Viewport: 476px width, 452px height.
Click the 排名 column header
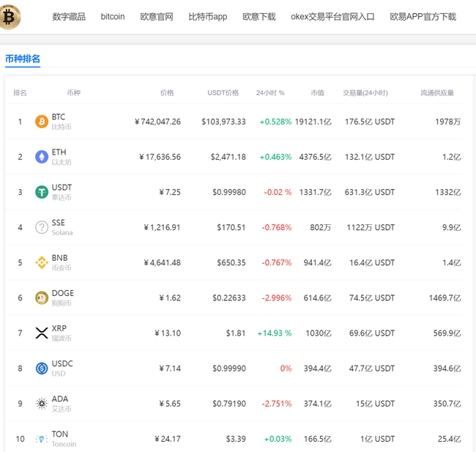(x=20, y=92)
